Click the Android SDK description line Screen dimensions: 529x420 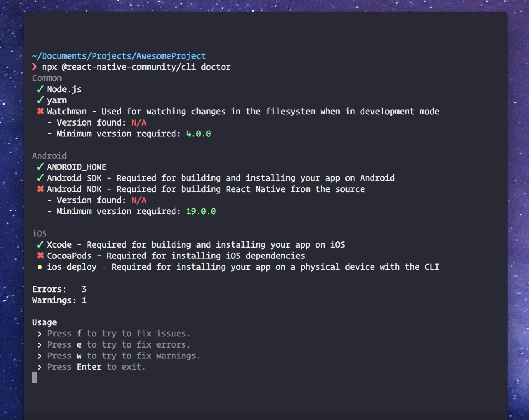(x=221, y=178)
